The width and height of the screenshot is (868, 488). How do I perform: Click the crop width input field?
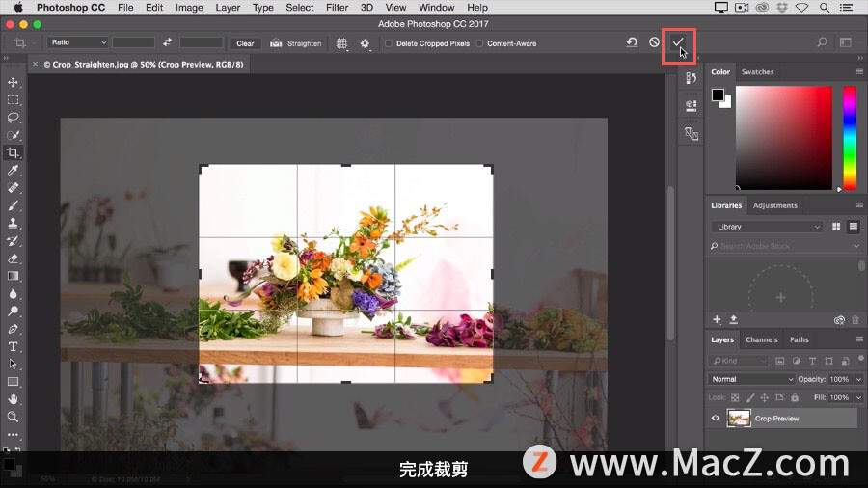[x=133, y=42]
